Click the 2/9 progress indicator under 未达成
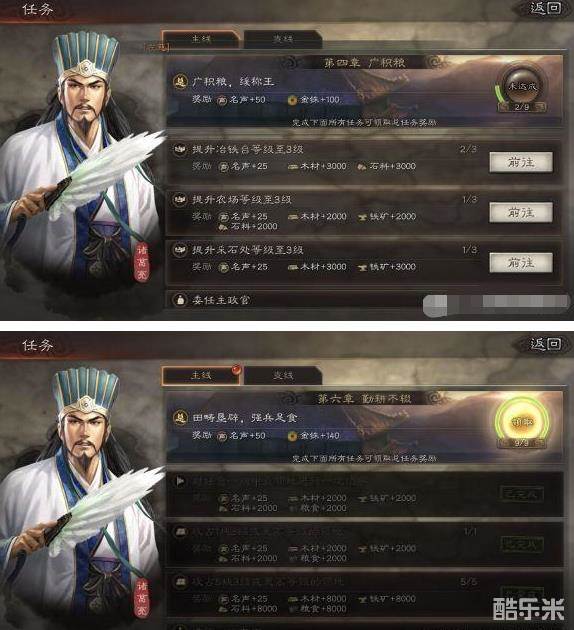Image resolution: width=574 pixels, height=630 pixels. (522, 107)
